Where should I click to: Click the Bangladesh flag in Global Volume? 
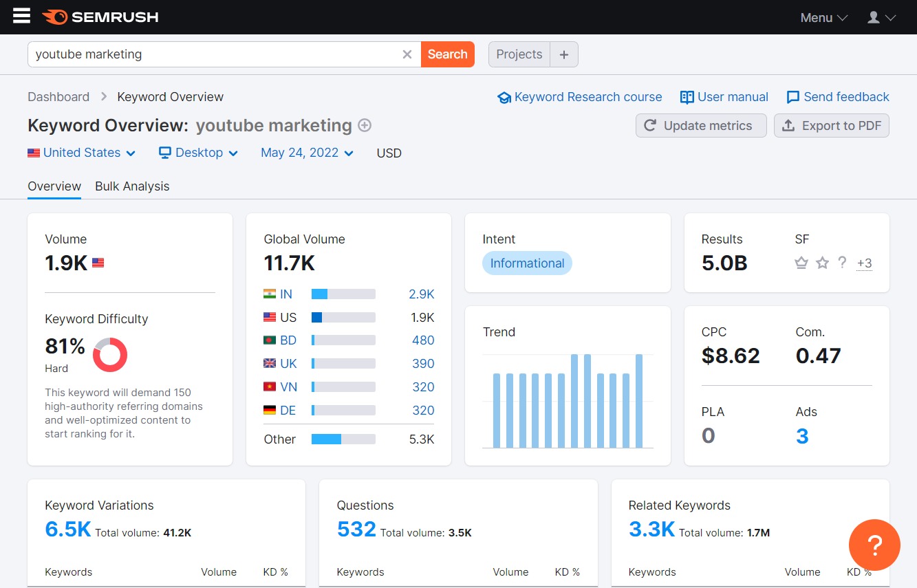(x=270, y=340)
